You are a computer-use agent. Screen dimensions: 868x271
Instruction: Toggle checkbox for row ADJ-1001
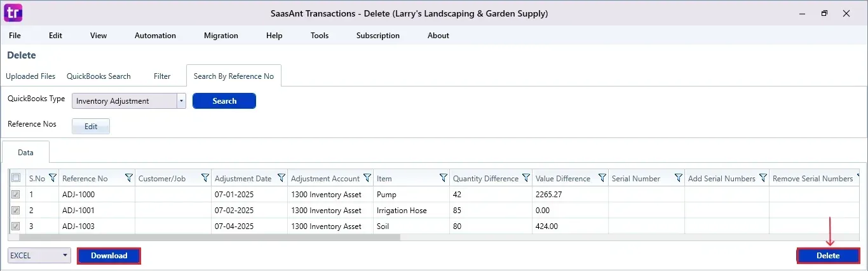pyautogui.click(x=16, y=210)
